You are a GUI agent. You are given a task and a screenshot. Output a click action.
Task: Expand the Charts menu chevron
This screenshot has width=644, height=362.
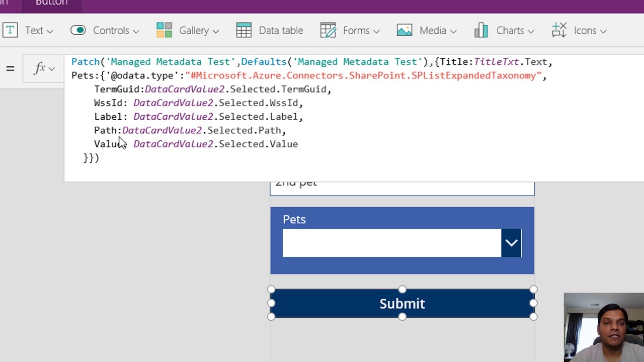pos(530,31)
